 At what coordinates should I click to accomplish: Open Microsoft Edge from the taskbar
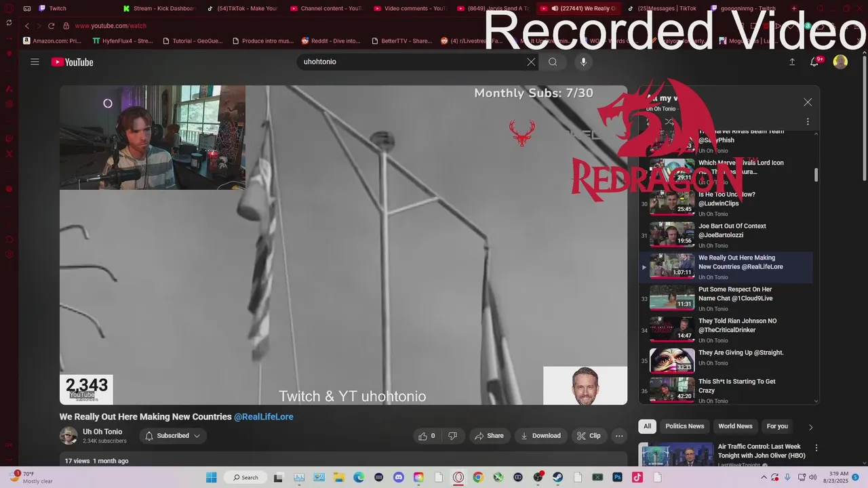pyautogui.click(x=359, y=477)
